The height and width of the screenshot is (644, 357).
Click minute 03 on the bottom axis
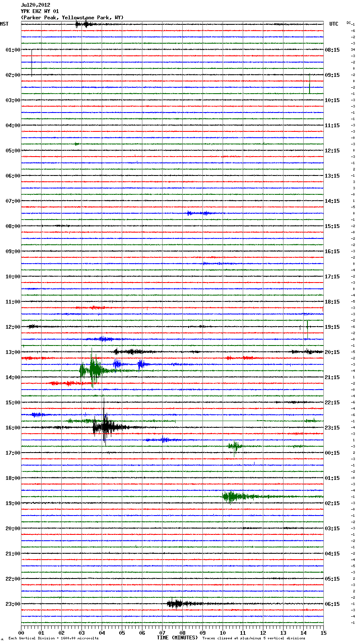pos(81,633)
